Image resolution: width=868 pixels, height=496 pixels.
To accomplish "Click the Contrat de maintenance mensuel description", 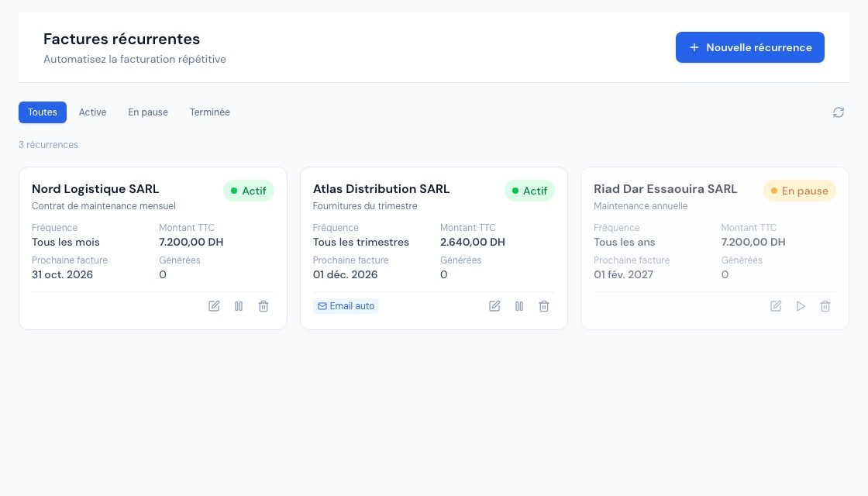I will [104, 206].
